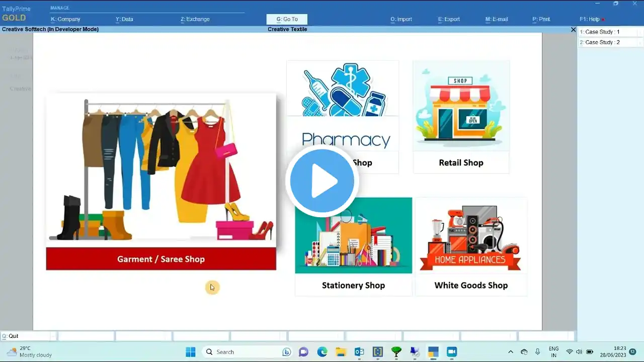Open the Y: Data menu
The width and height of the screenshot is (644, 362).
coord(124,19)
